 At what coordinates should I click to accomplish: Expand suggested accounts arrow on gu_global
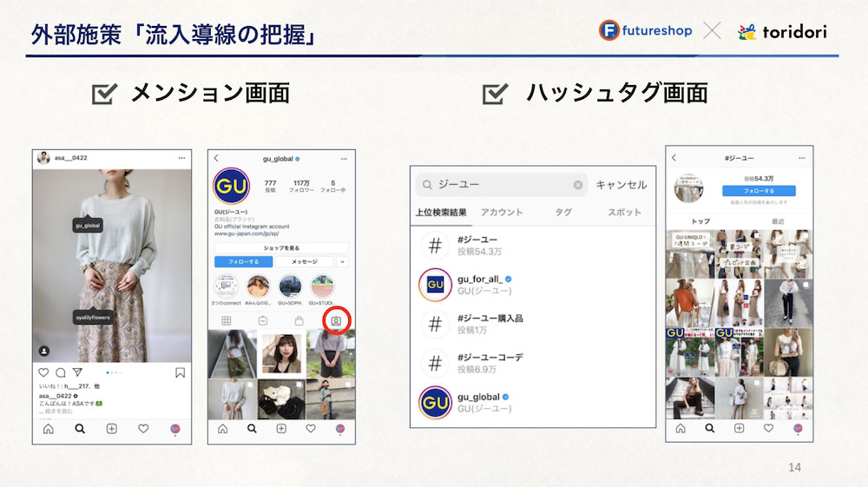(x=343, y=262)
